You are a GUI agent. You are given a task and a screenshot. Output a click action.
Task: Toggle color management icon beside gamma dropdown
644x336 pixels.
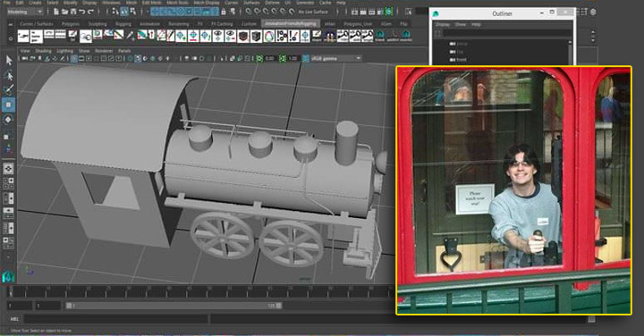point(306,59)
